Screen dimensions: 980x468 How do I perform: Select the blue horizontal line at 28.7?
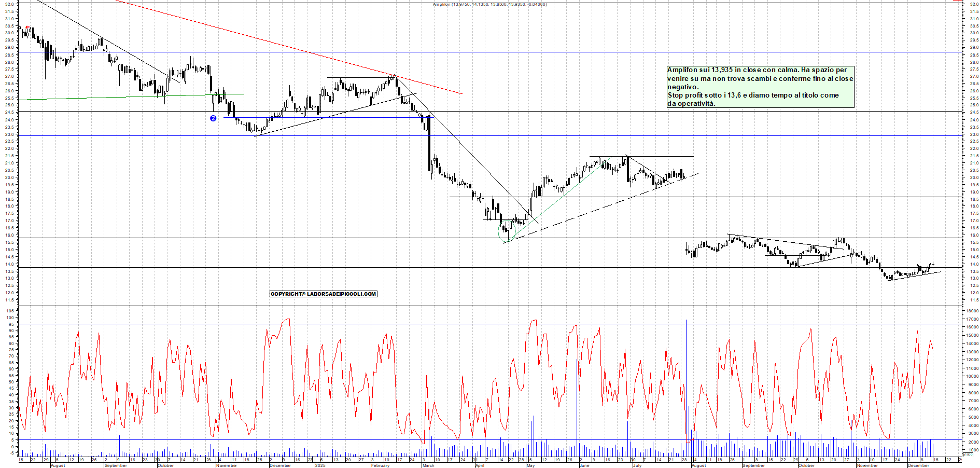point(519,52)
